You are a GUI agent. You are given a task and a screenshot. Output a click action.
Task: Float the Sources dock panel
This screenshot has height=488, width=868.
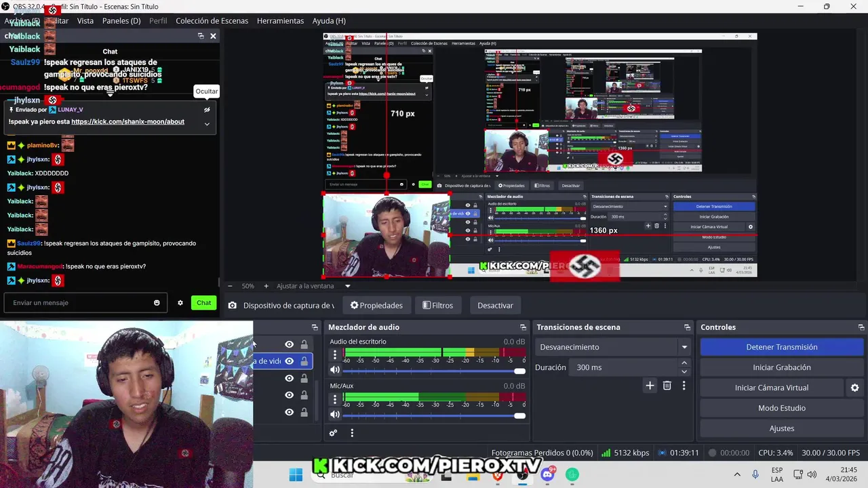click(x=315, y=327)
